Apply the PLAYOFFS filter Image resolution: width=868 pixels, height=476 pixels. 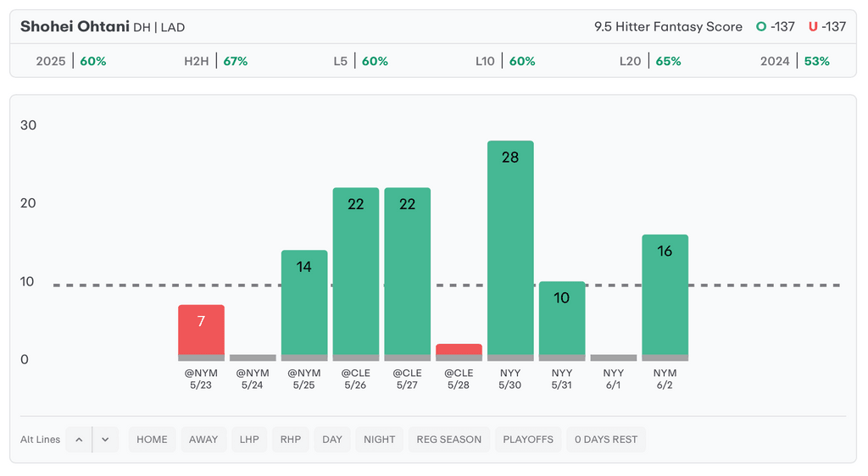click(x=528, y=440)
